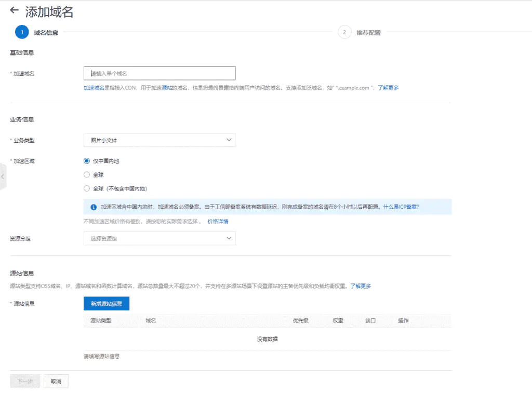Click the 添加域名 page title
The height and width of the screenshot is (394, 532).
[49, 12]
